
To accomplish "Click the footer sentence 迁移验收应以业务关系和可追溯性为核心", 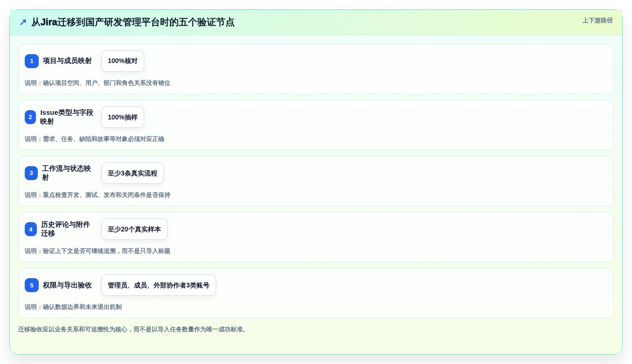I will coord(73,329).
